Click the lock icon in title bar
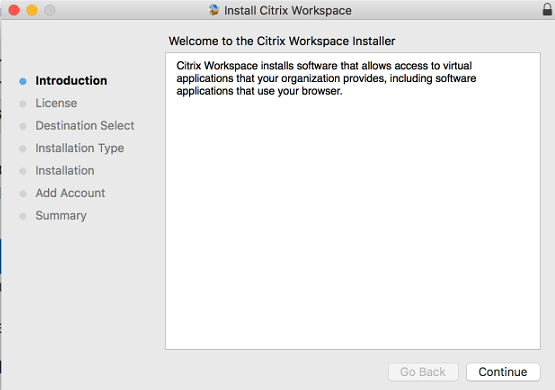This screenshot has width=555, height=390. (547, 9)
